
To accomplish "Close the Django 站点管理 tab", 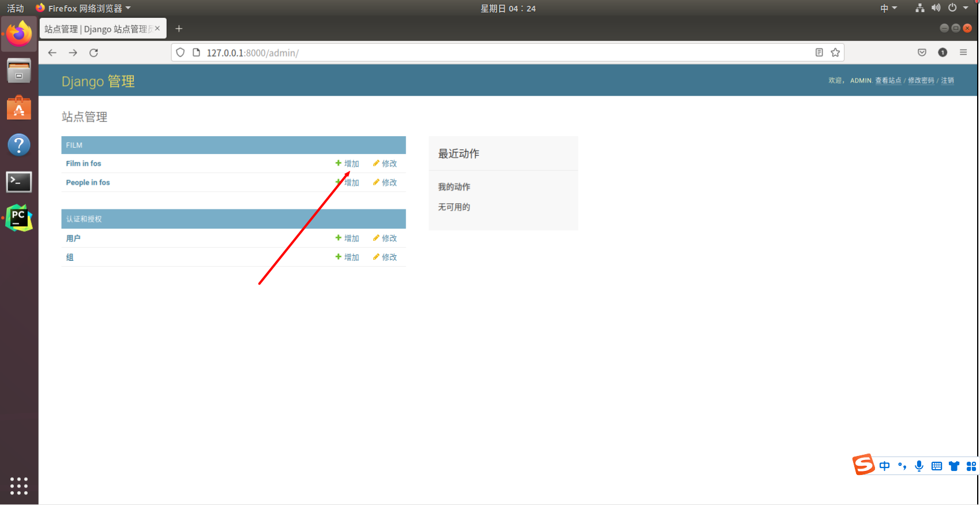I will 157,28.
